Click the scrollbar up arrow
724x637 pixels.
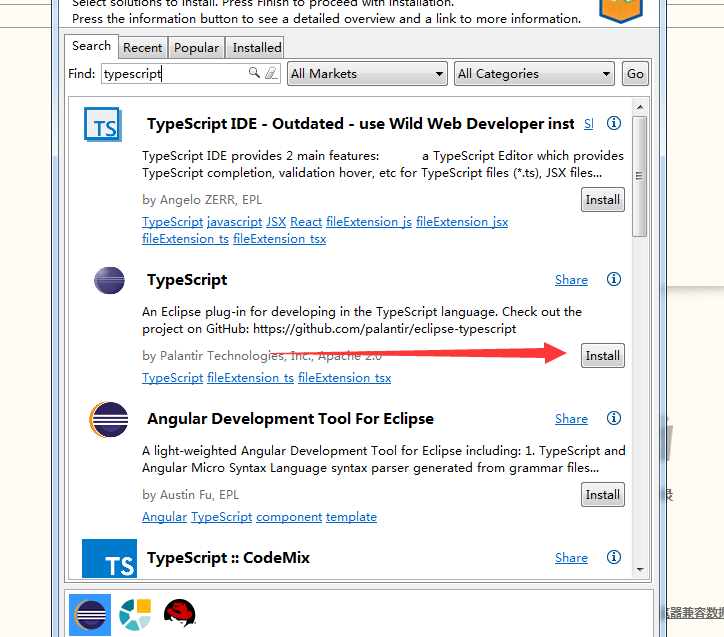coord(640,107)
